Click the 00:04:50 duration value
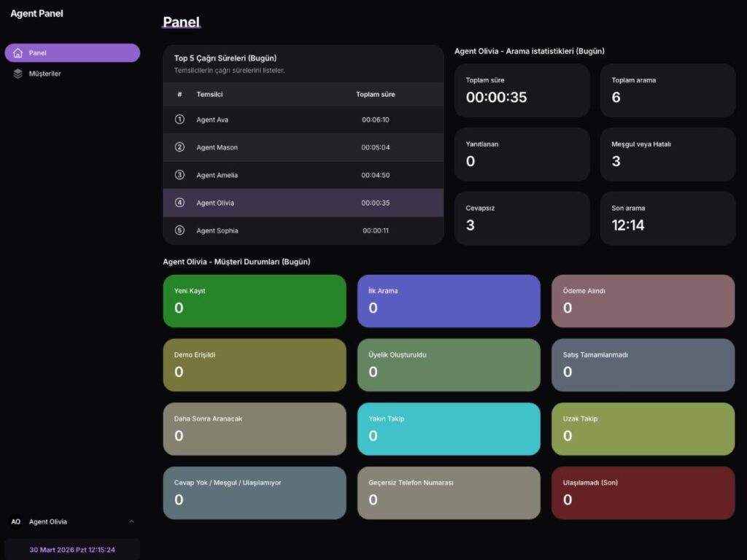This screenshot has height=560, width=747. [376, 175]
